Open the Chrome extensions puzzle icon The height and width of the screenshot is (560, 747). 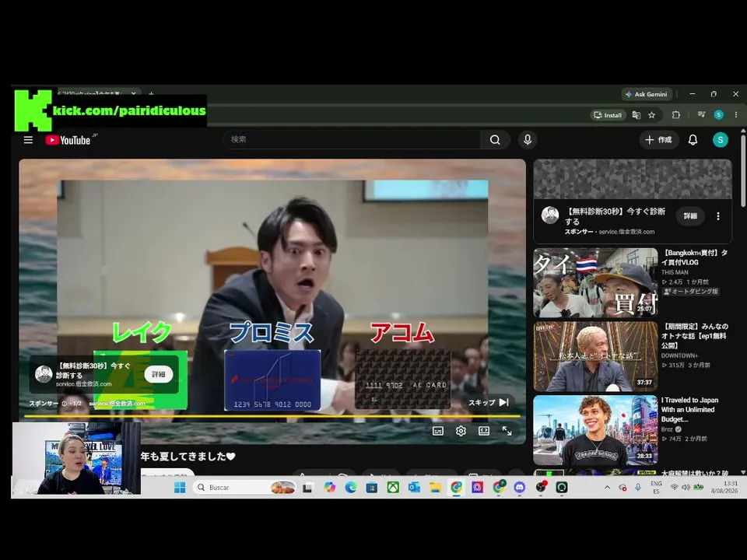(675, 115)
